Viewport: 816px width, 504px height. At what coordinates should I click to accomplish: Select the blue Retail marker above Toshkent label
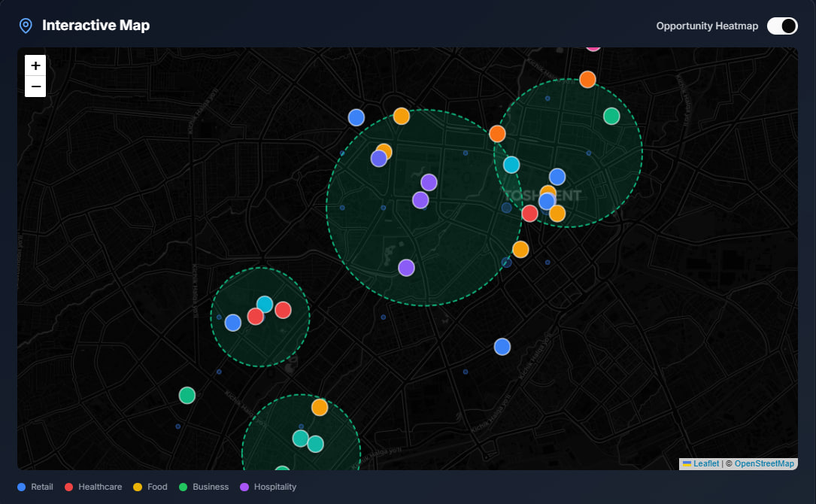coord(557,177)
